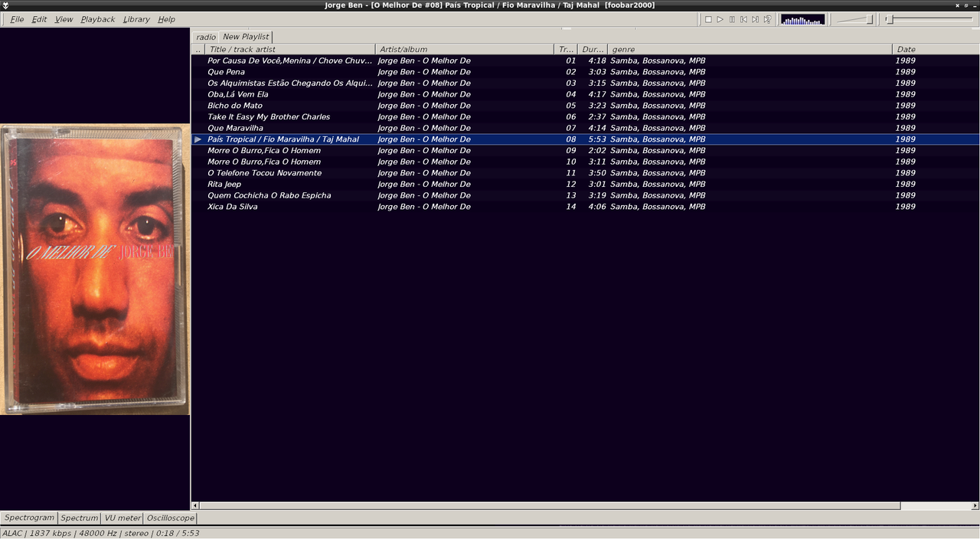Adjust the volume slider
Viewport: 980px width, 539px height.
[854, 19]
